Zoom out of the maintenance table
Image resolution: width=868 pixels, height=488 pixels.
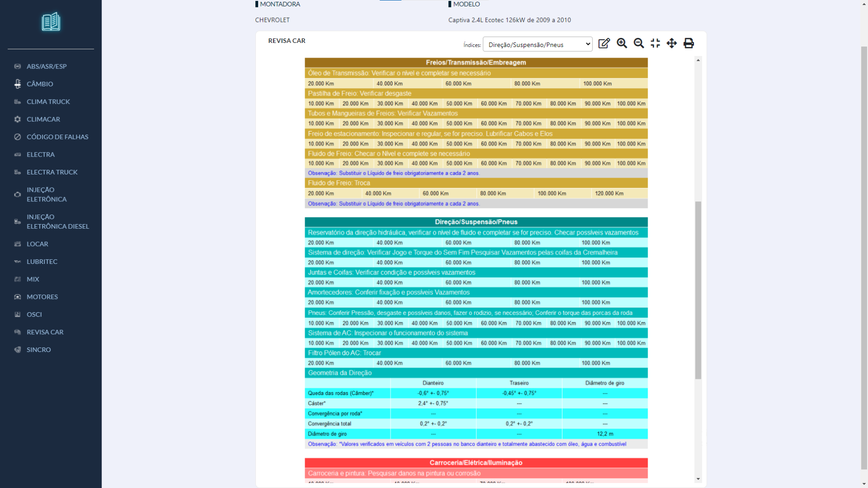click(x=639, y=43)
